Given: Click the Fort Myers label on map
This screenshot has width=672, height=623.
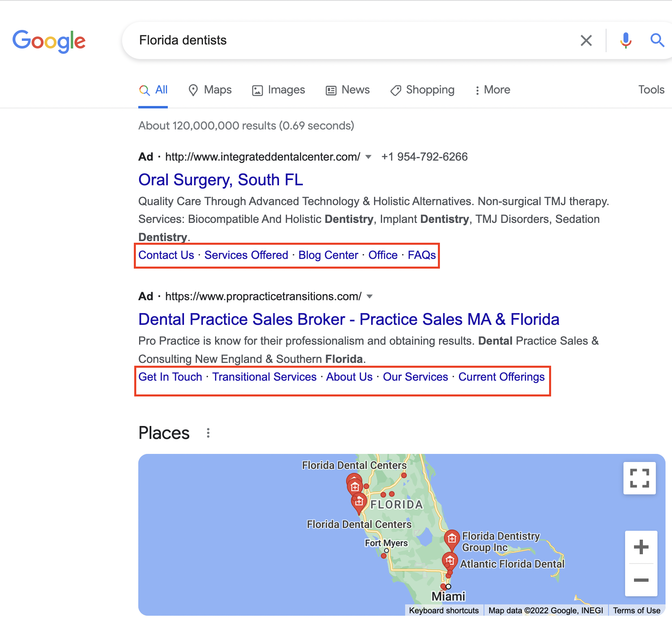Looking at the screenshot, I should [x=387, y=543].
